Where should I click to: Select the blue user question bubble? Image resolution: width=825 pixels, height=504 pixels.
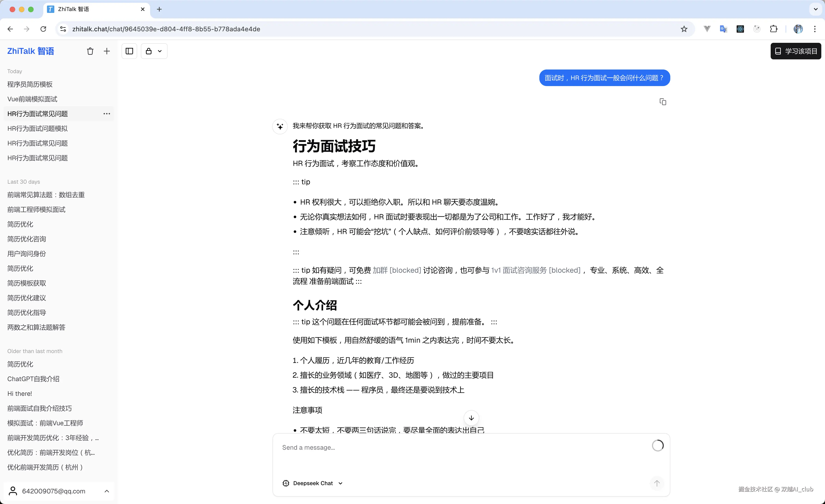[x=604, y=78]
